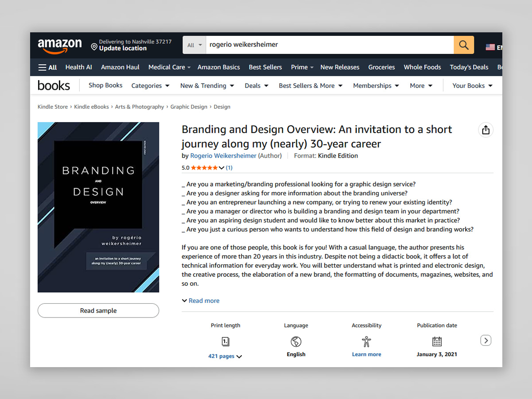Image resolution: width=532 pixels, height=399 pixels.
Task: Open the Categories dropdown
Action: (x=151, y=86)
